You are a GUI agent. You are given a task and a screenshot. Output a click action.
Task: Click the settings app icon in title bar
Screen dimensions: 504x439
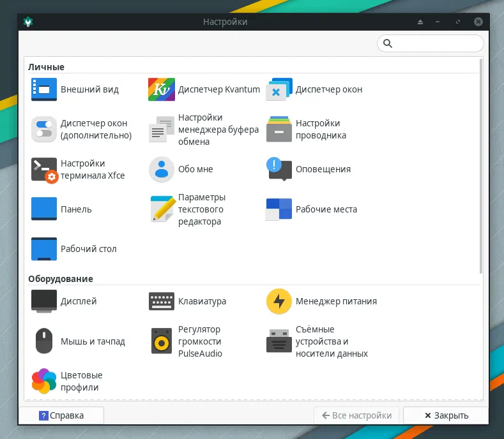28,22
